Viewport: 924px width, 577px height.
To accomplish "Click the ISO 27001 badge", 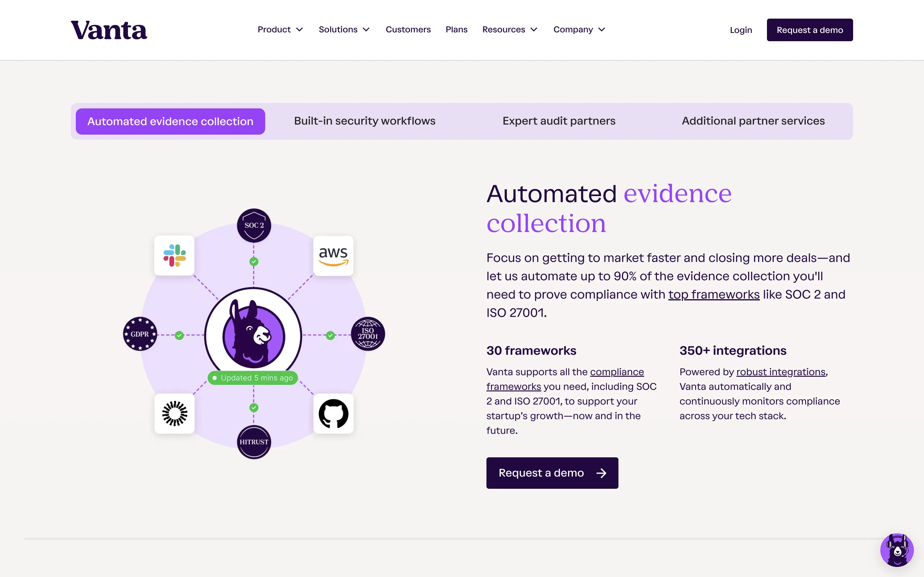I will pos(368,334).
